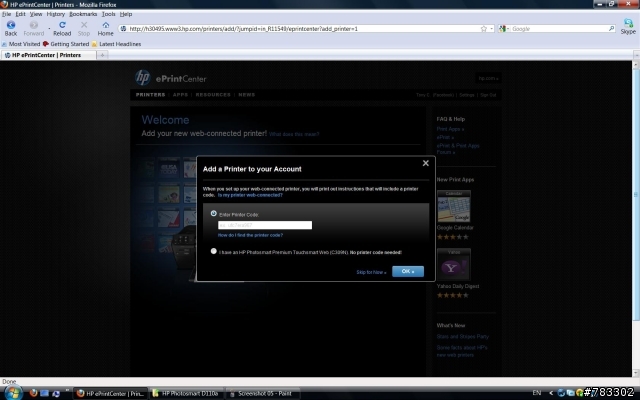
Task: Open the Tools menu
Action: (109, 14)
